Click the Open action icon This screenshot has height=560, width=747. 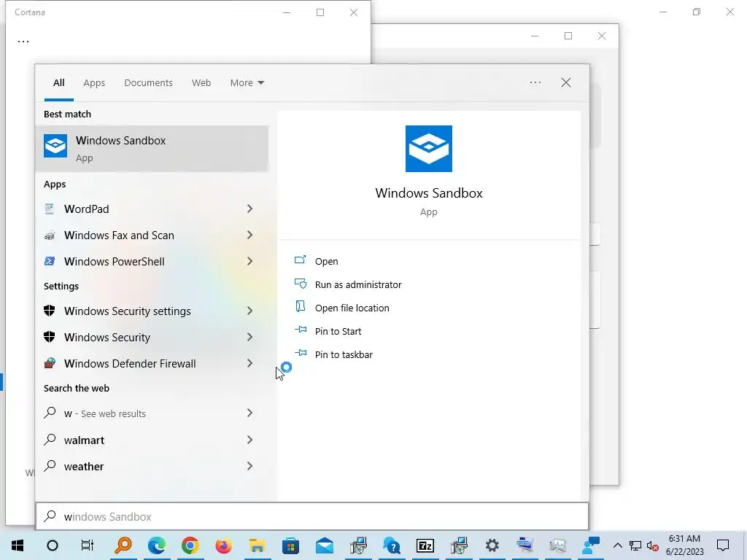click(x=300, y=260)
